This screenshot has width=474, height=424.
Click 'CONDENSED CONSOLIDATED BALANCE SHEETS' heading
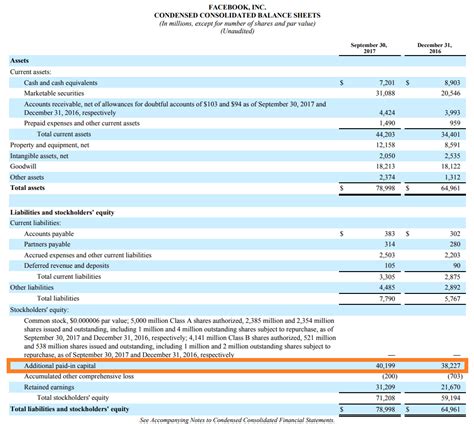[x=237, y=15]
